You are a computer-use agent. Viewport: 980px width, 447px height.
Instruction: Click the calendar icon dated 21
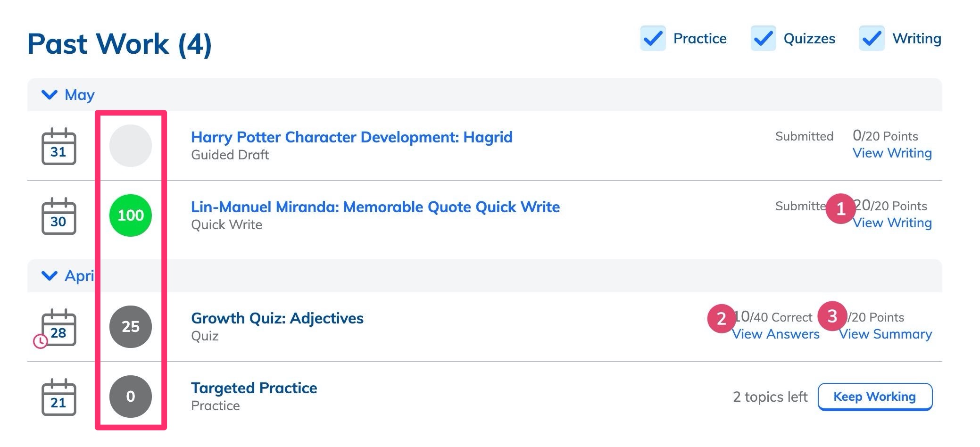58,397
